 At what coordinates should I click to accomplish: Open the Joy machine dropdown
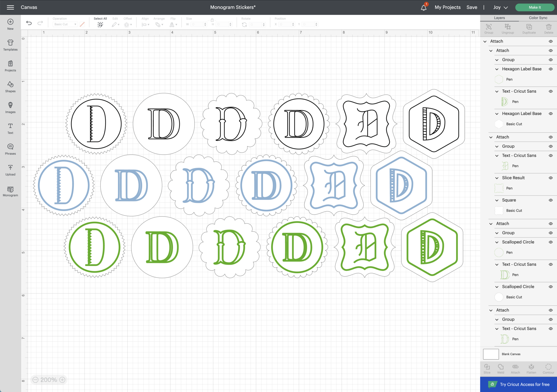(x=500, y=7)
